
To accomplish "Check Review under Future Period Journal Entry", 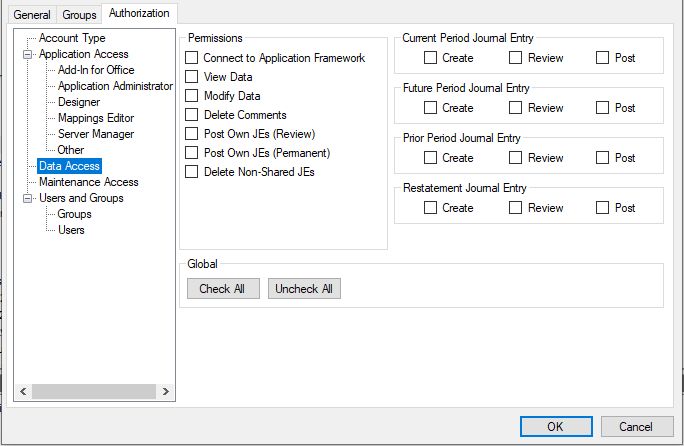I will click(x=516, y=108).
